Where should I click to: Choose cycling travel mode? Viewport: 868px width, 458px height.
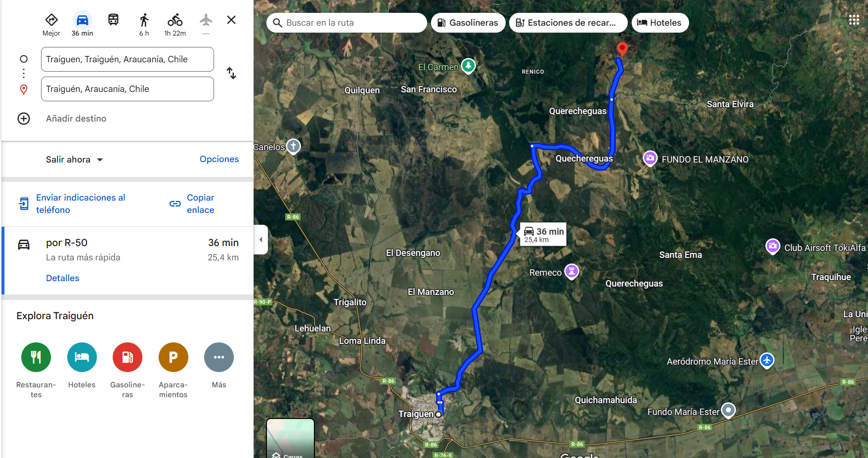pyautogui.click(x=175, y=20)
